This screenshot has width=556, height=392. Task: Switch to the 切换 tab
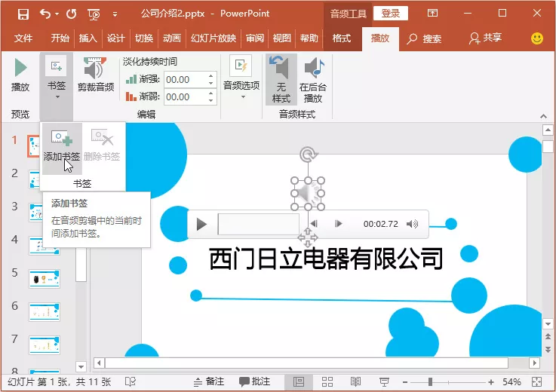coord(143,38)
